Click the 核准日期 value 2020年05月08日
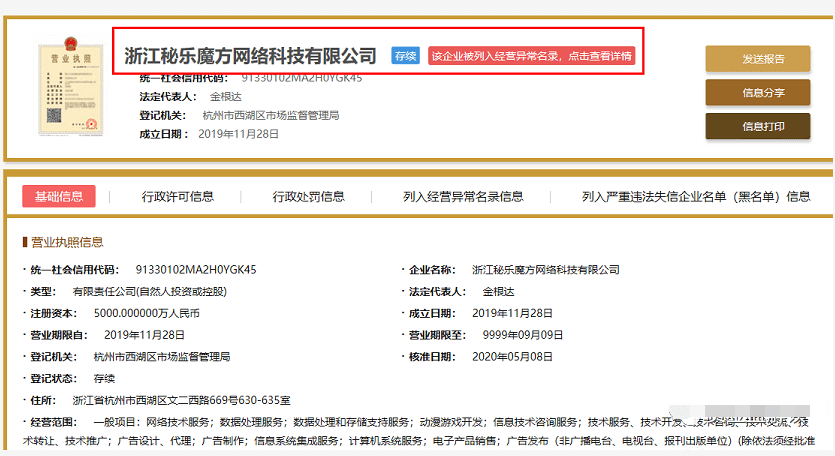835x456 pixels. 511,356
